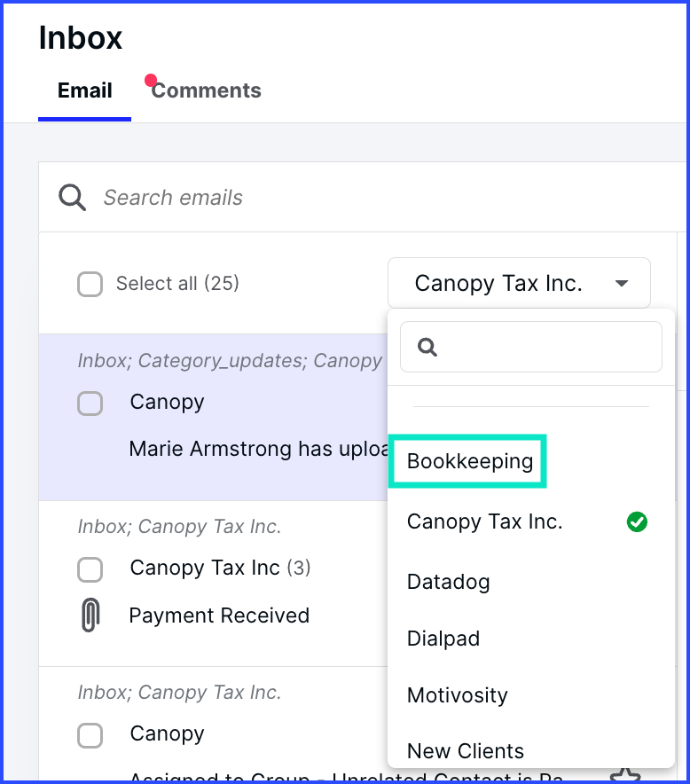
Task: Click the Canopy sender in the highlighted email
Action: click(167, 403)
